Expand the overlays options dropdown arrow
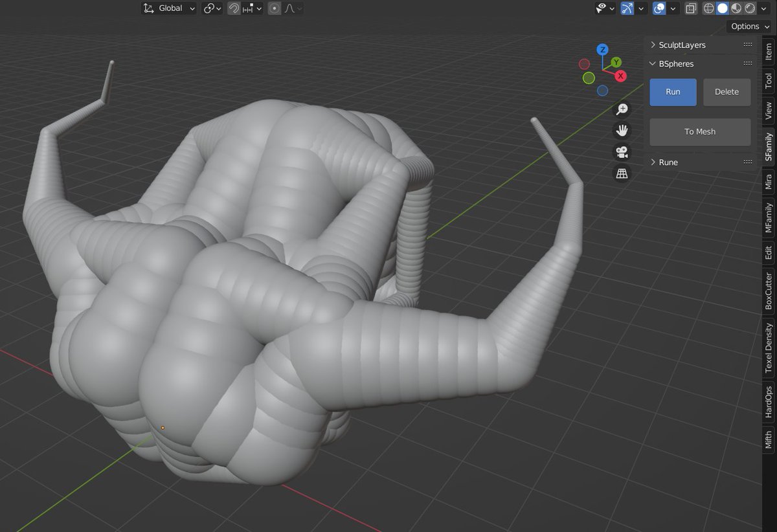The width and height of the screenshot is (777, 532). pos(673,8)
